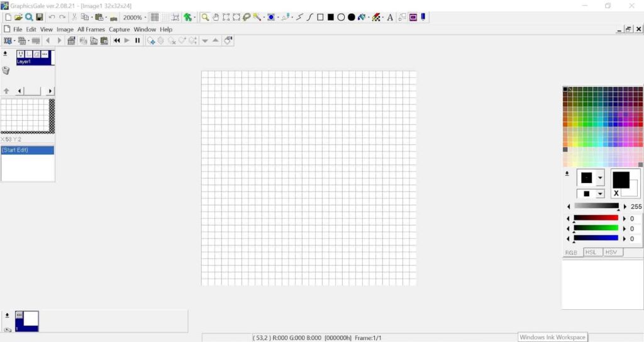The height and width of the screenshot is (342, 644).
Task: Create a new image with the New icon
Action: pos(8,17)
